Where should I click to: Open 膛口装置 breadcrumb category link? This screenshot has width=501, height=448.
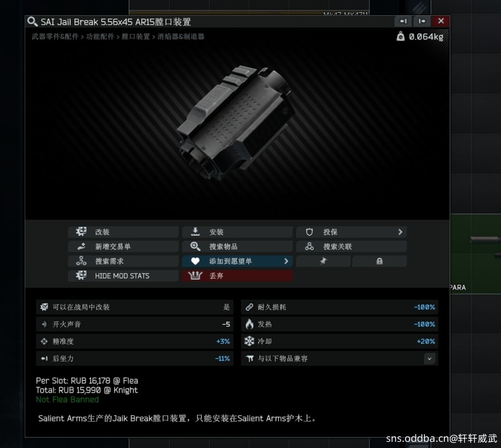click(136, 37)
